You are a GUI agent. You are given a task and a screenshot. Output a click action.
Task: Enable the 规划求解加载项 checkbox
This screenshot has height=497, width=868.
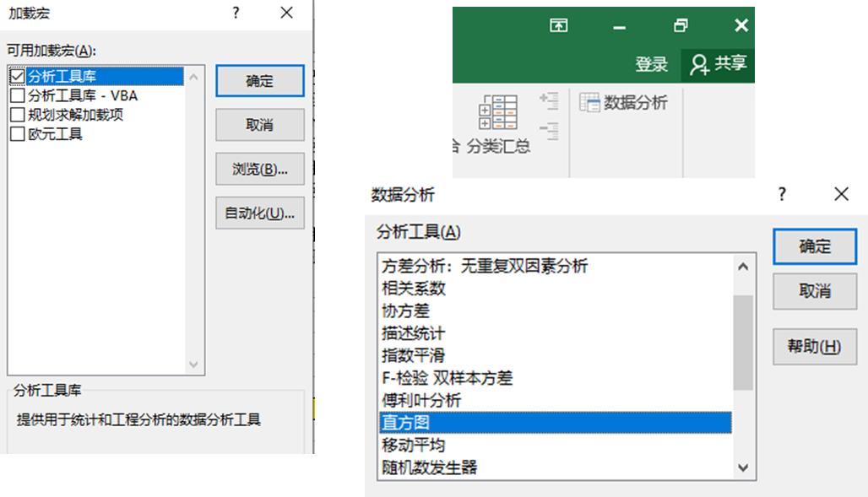coord(18,115)
